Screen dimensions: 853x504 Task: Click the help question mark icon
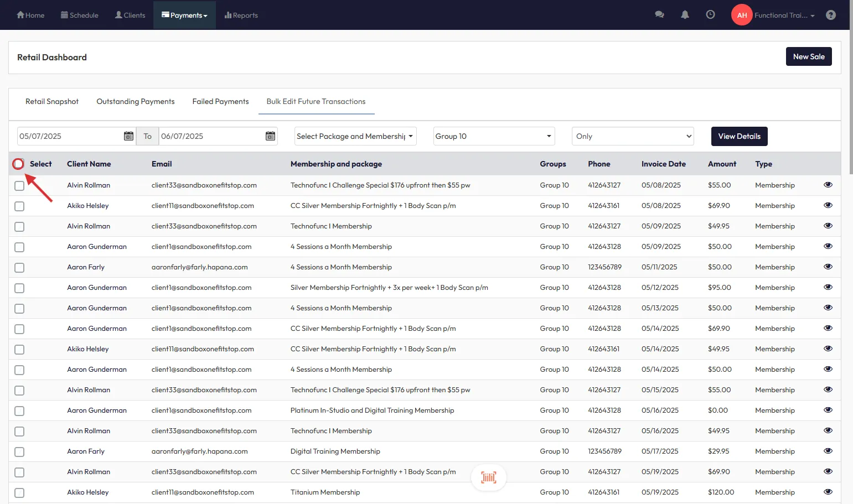pyautogui.click(x=830, y=15)
